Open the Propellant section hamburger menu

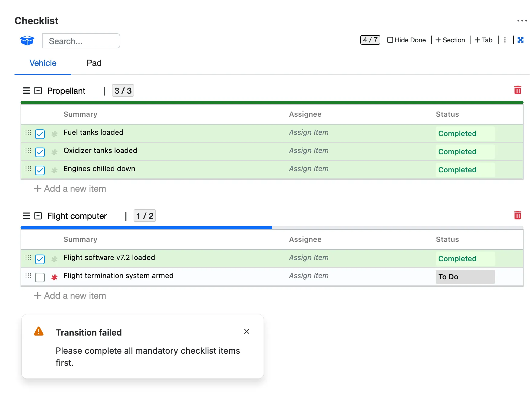tap(26, 91)
